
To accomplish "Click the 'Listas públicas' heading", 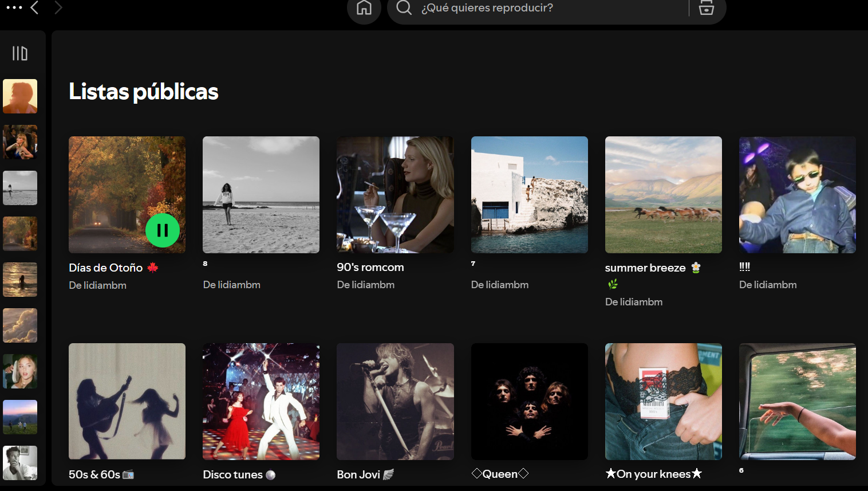I will 144,92.
